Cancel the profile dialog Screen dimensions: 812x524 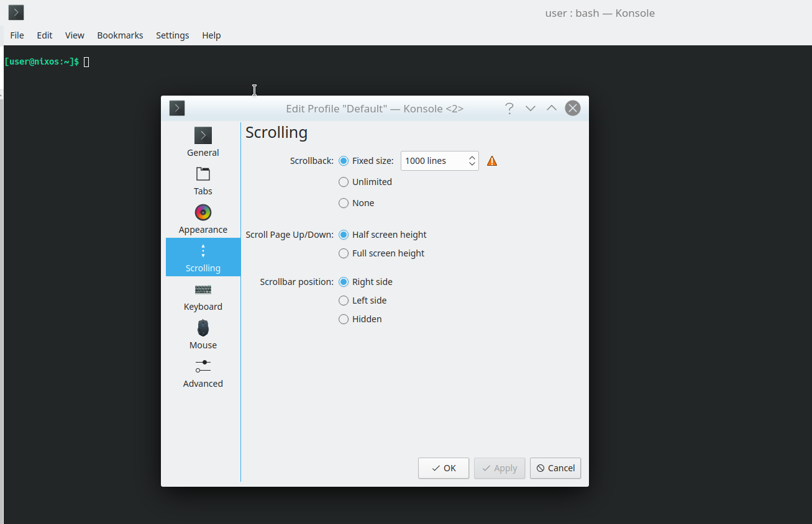(555, 468)
